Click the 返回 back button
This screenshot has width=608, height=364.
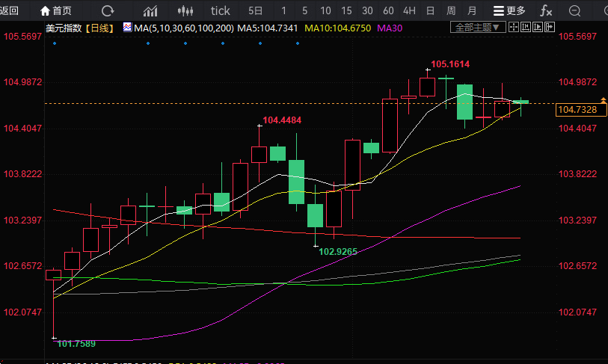[x=9, y=11]
